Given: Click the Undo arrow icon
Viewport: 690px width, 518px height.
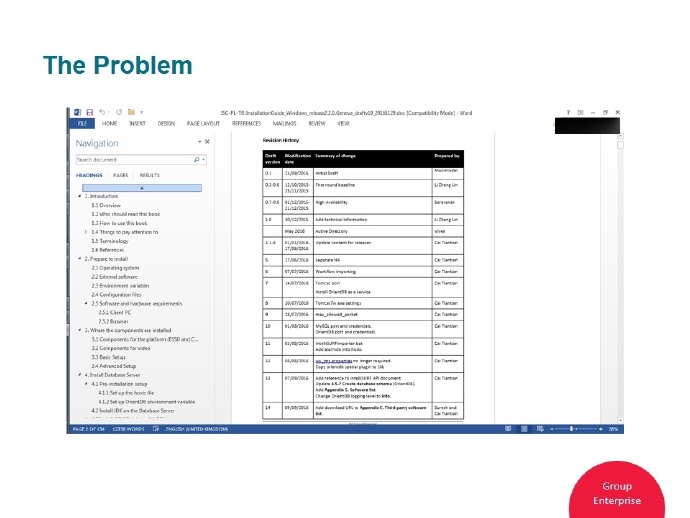Looking at the screenshot, I should pos(101,113).
